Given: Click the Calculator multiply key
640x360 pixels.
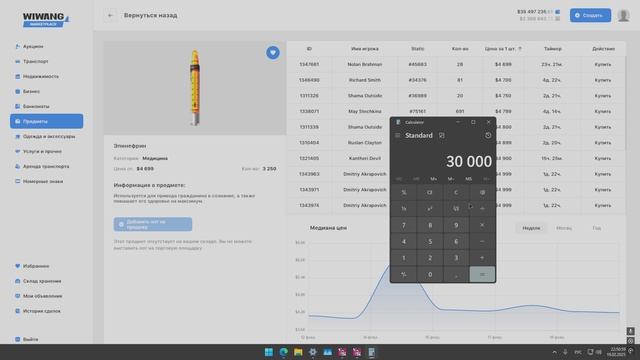Looking at the screenshot, I should pyautogui.click(x=482, y=225).
